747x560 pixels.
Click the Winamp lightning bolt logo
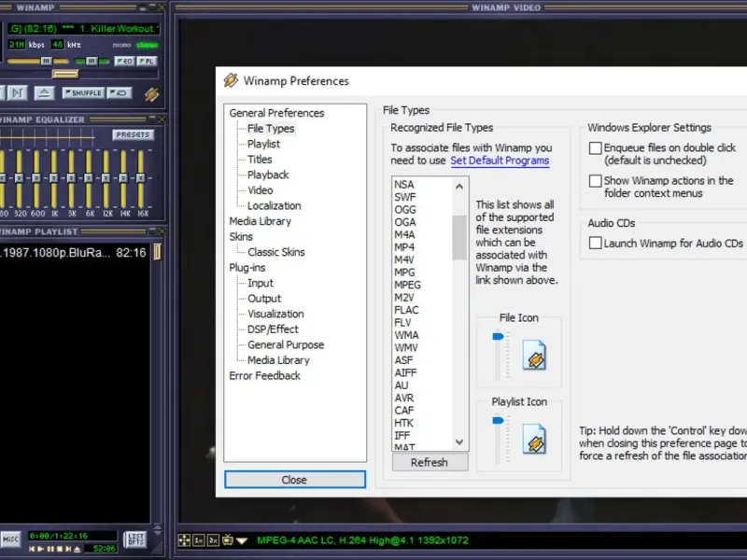coord(152,93)
